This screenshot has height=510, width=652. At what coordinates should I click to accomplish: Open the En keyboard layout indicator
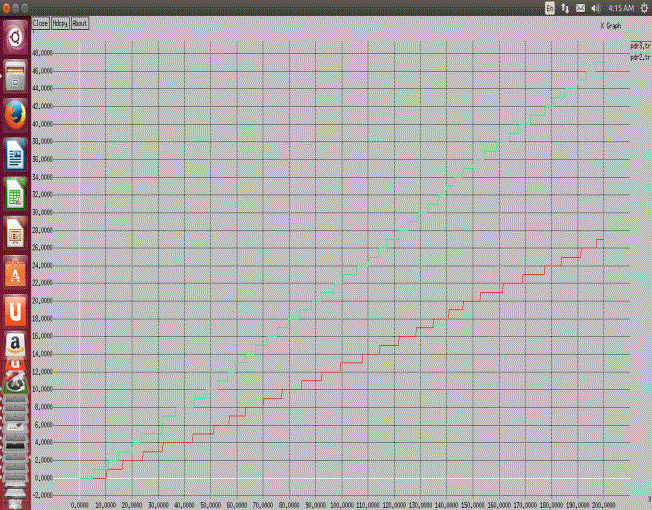(x=549, y=7)
